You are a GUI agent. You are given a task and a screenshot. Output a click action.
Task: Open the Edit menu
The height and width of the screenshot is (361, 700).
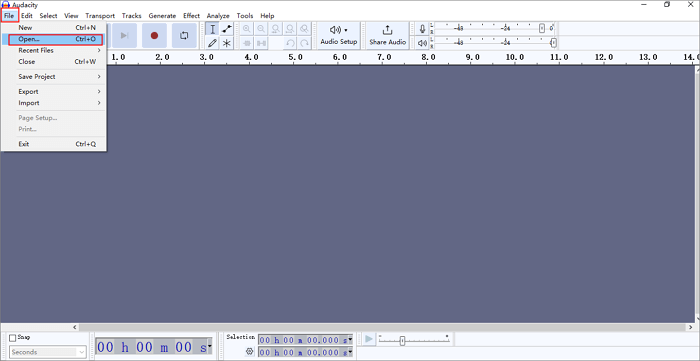click(x=27, y=16)
